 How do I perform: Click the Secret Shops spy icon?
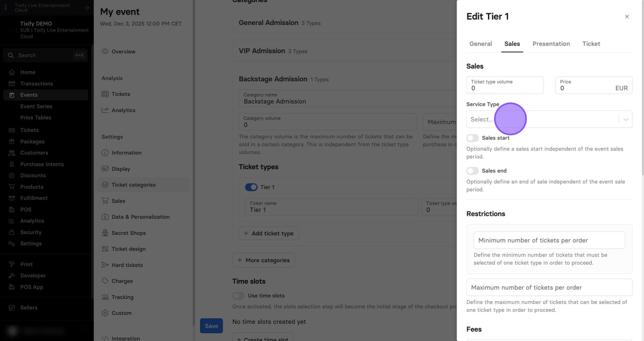[x=105, y=233]
